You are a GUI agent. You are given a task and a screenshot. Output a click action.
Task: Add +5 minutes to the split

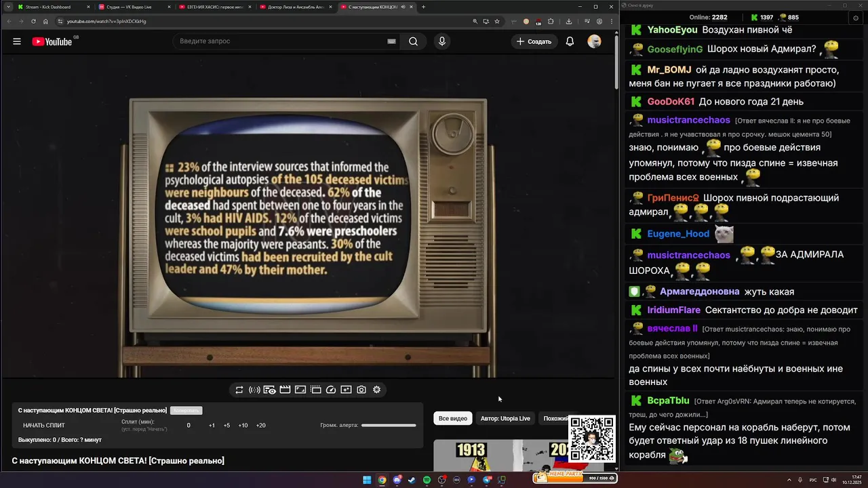pyautogui.click(x=226, y=426)
